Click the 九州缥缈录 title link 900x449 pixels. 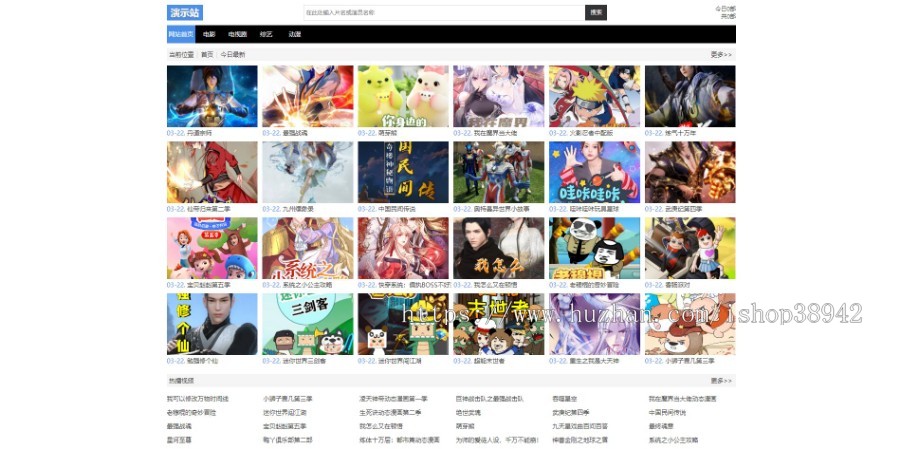pyautogui.click(x=298, y=209)
